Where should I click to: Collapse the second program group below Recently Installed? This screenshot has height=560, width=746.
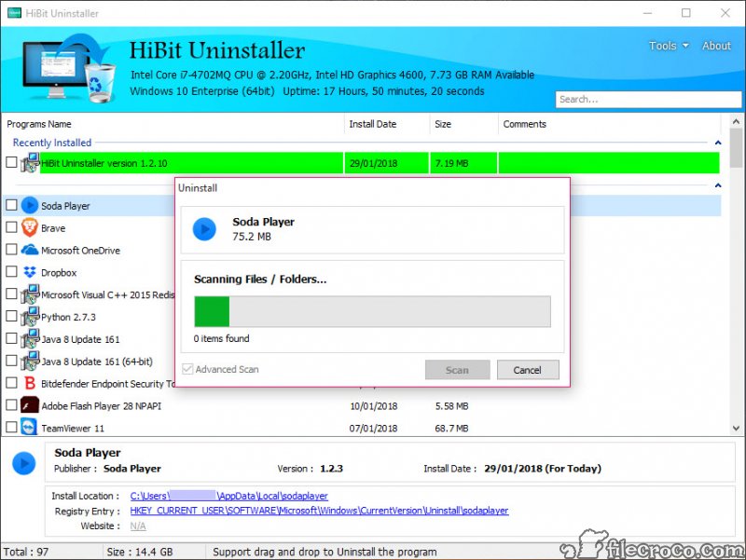tap(718, 184)
